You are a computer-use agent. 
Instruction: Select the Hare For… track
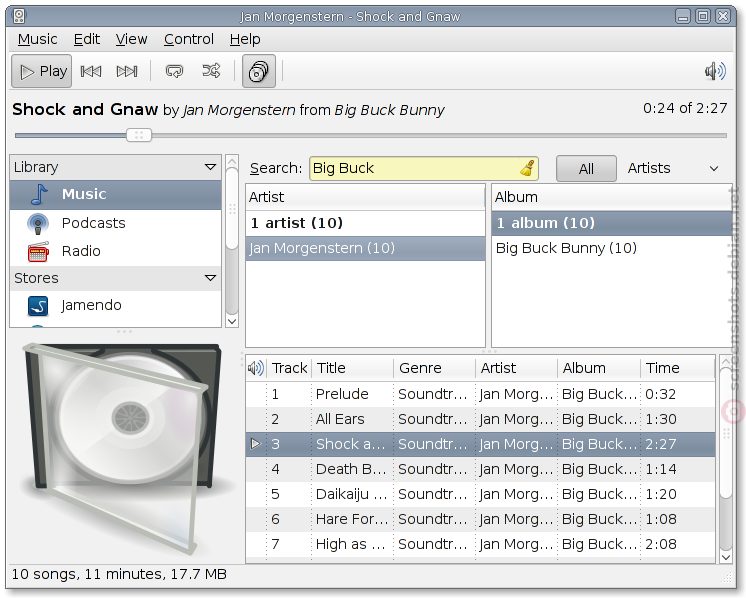pos(481,520)
